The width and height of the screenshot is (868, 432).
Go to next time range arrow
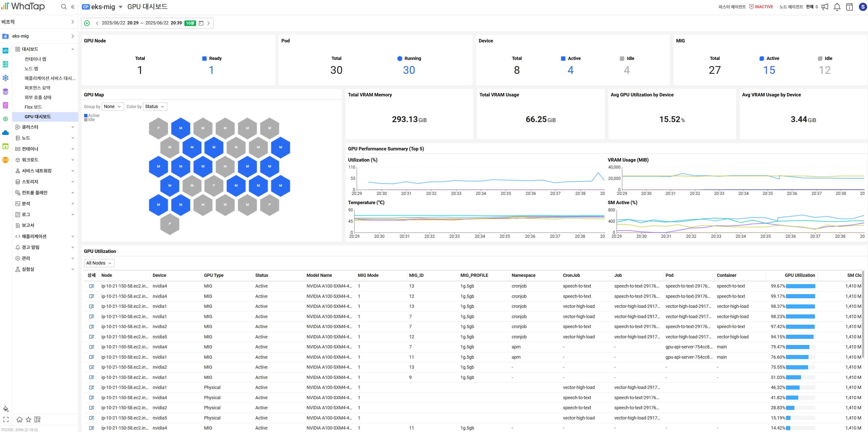[209, 23]
